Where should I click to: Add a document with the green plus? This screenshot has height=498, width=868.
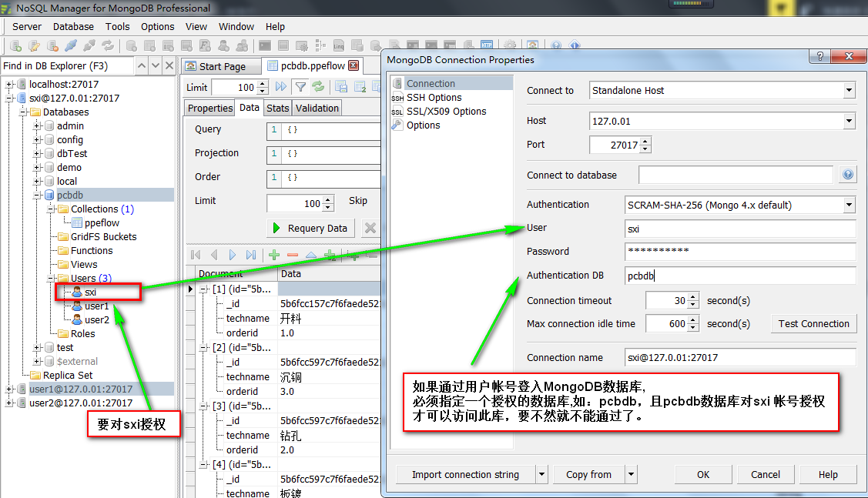pos(274,255)
